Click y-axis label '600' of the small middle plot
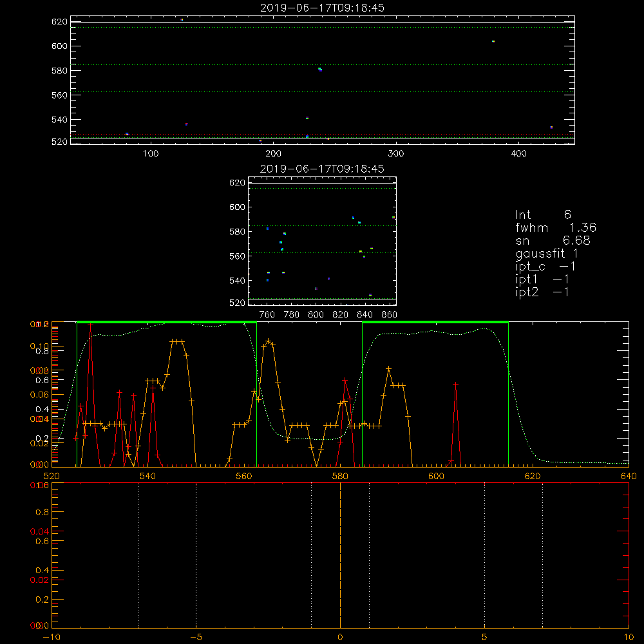 click(x=238, y=207)
